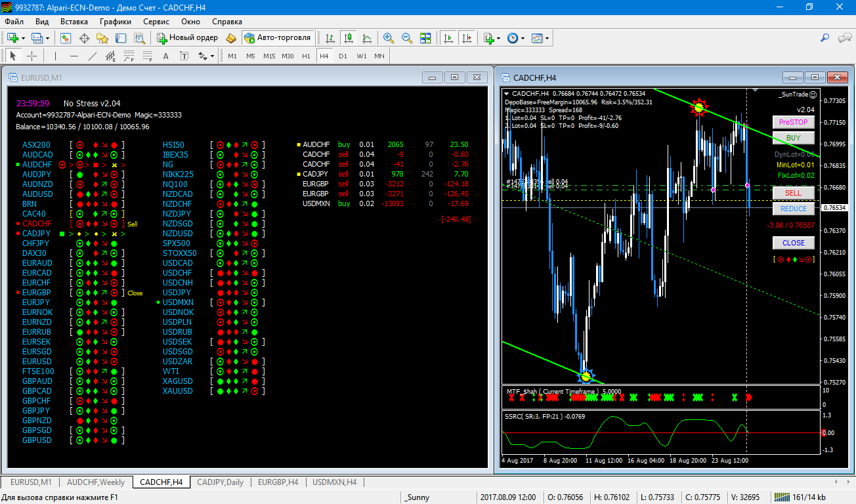The image size is (856, 504).
Task: Open the Terminal panel icon
Action: point(121,38)
